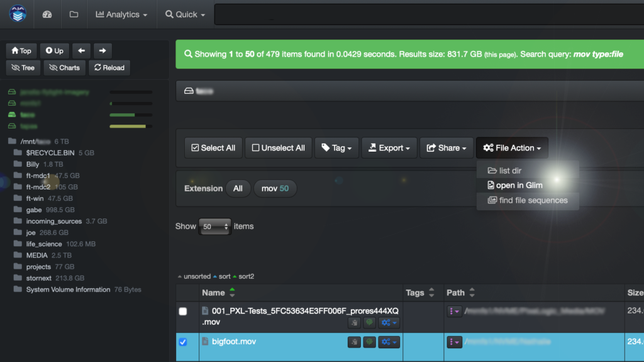
Task: Open the Tag dropdown
Action: pyautogui.click(x=337, y=148)
